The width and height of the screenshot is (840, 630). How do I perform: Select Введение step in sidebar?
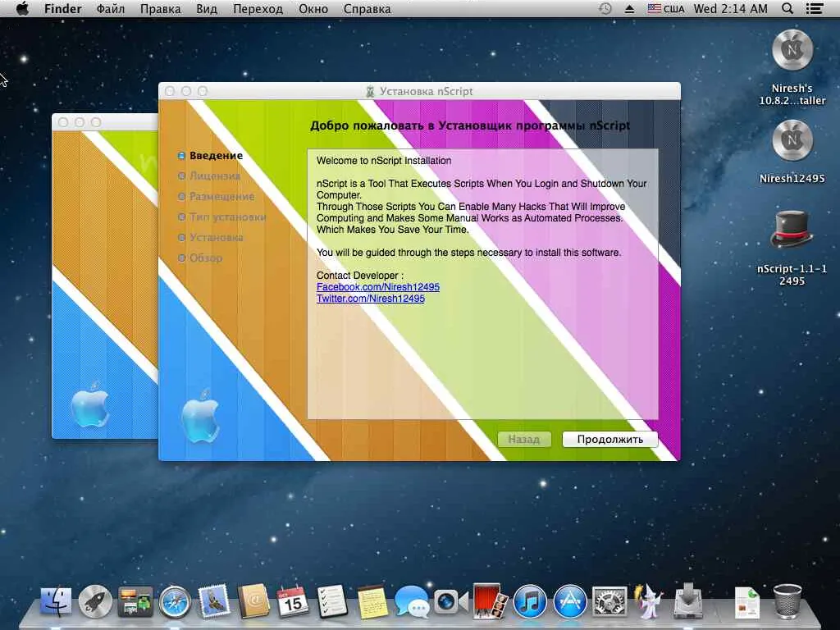(x=211, y=155)
